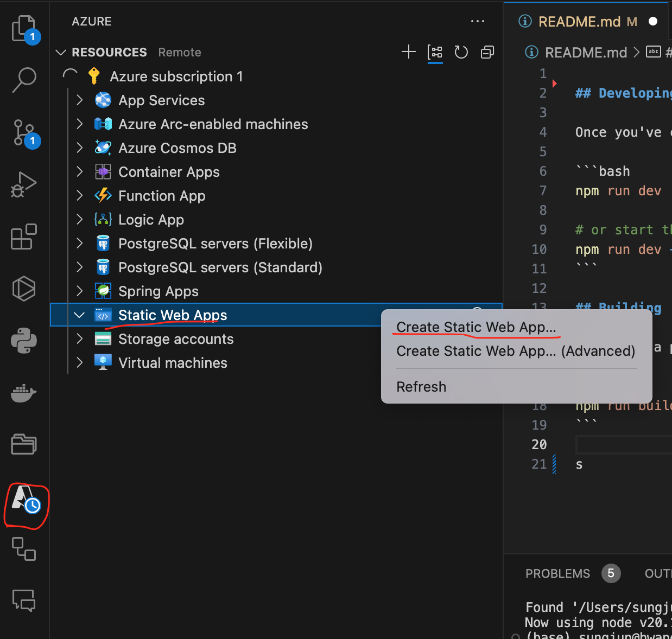Click the PROBLEMS count badge 5
Viewport: 672px width, 639px height.
point(611,573)
